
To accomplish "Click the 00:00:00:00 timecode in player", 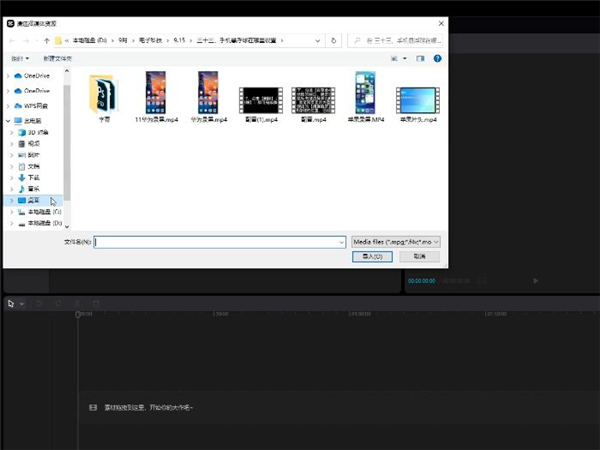I will (421, 281).
